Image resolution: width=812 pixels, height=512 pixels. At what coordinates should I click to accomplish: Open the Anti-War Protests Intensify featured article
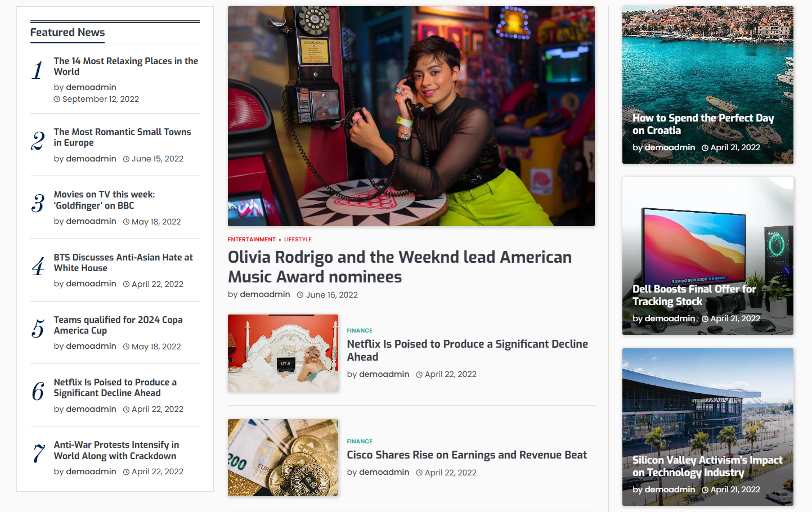[116, 450]
